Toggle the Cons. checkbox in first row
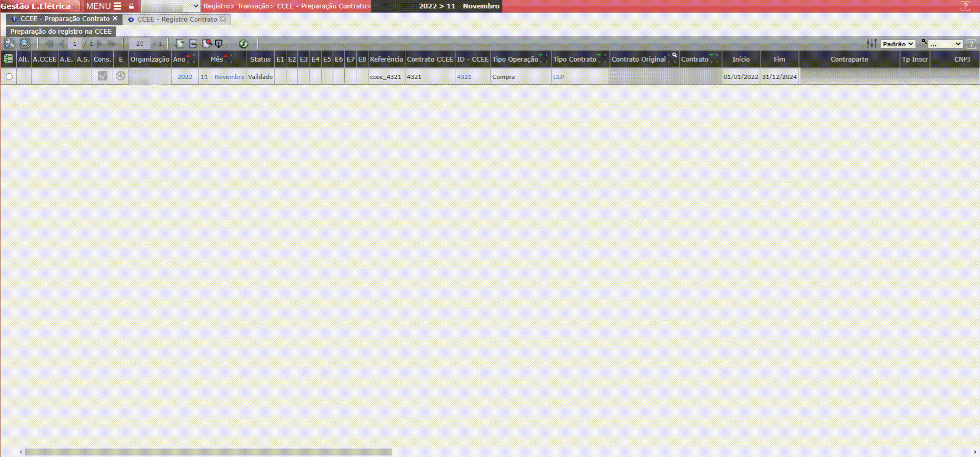Image resolution: width=980 pixels, height=457 pixels. (103, 76)
